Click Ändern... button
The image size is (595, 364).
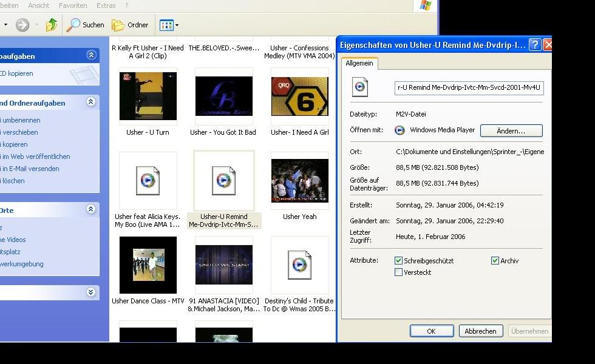[x=511, y=131]
